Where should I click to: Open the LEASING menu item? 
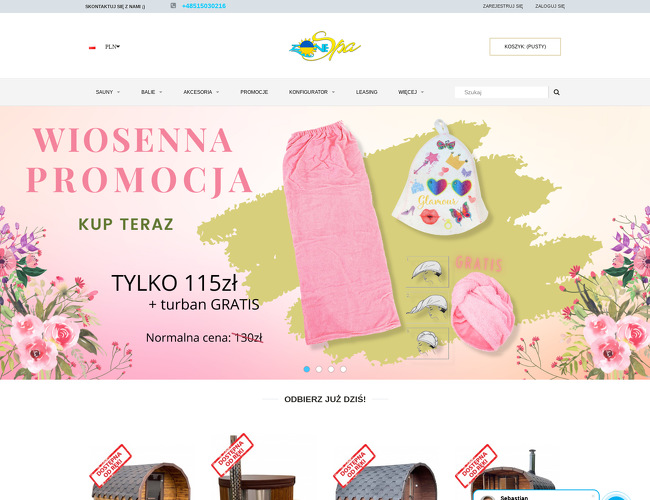(x=366, y=92)
